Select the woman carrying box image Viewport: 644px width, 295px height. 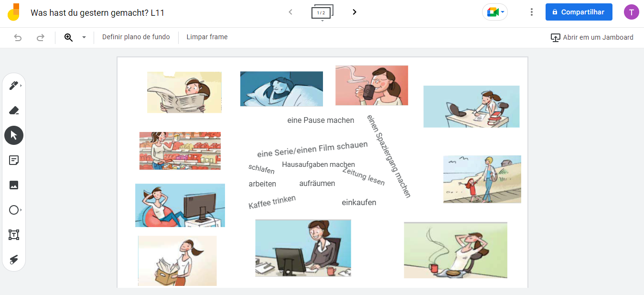click(x=177, y=261)
